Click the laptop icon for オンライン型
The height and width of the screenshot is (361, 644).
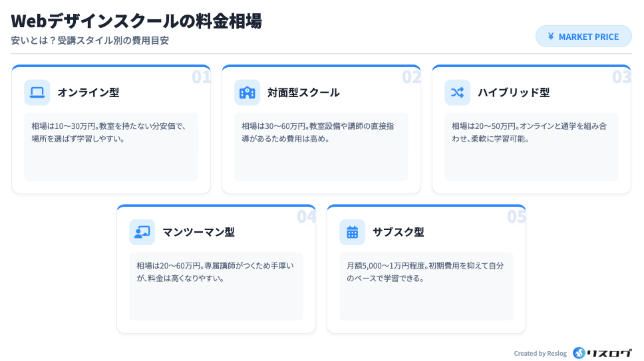(37, 92)
